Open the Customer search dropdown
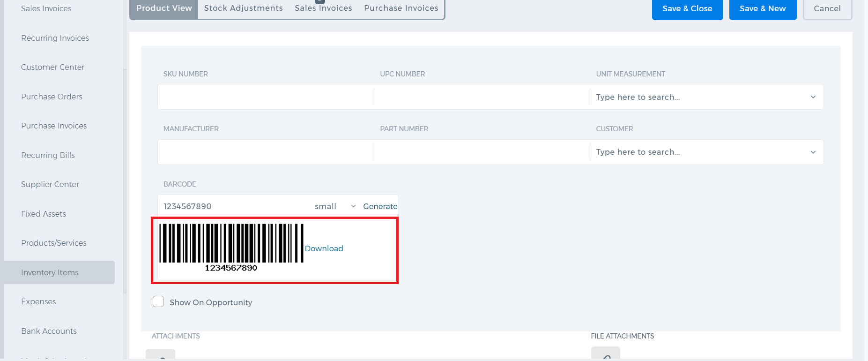The height and width of the screenshot is (361, 868). (706, 152)
